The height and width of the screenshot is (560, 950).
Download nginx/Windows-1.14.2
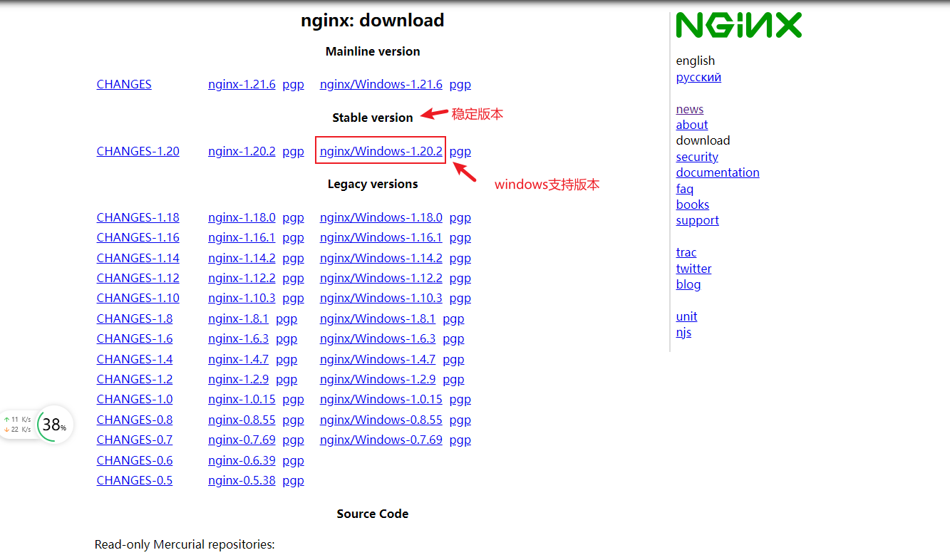[x=381, y=258]
